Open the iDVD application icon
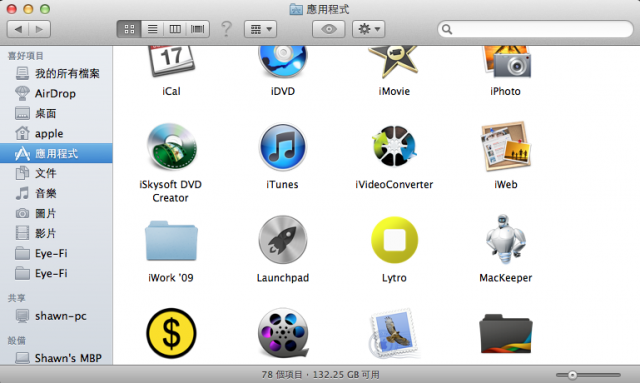The height and width of the screenshot is (383, 640). tap(282, 62)
